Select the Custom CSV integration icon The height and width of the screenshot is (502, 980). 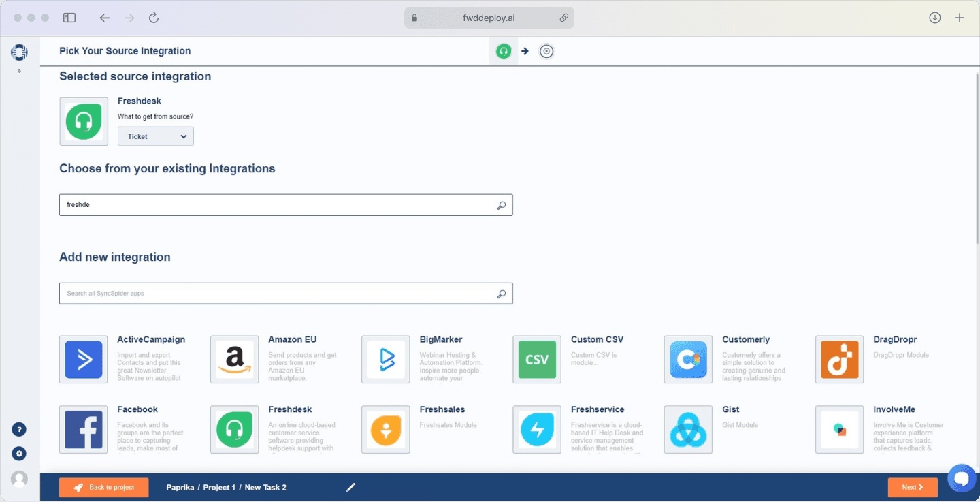point(537,360)
